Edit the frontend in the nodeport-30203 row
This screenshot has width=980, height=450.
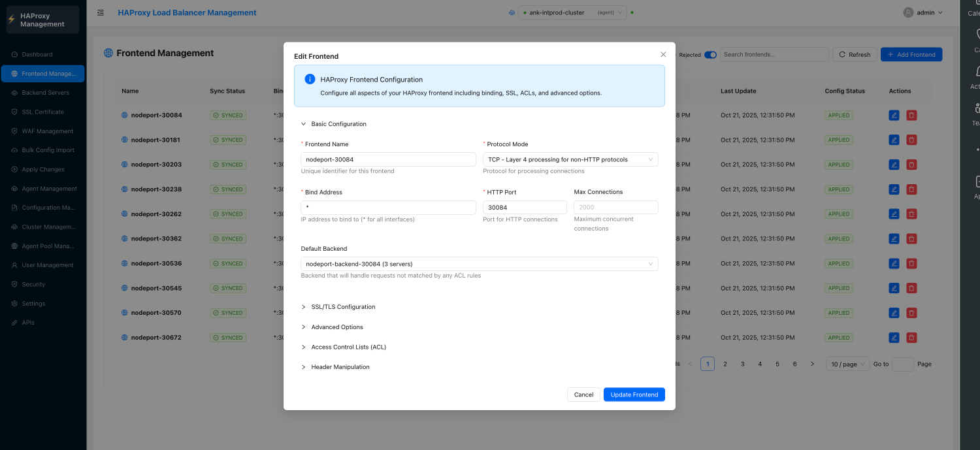click(894, 165)
